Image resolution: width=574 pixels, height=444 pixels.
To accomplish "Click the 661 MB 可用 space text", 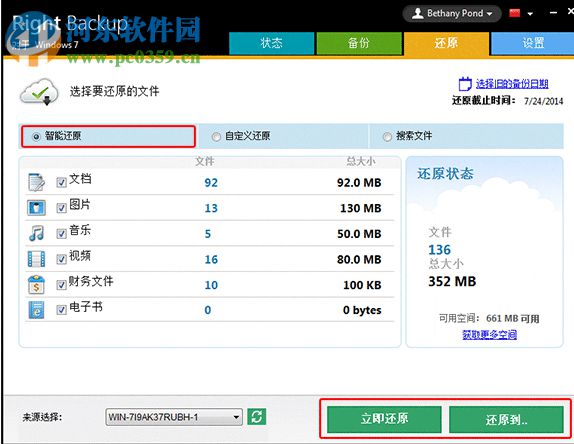I will point(512,318).
